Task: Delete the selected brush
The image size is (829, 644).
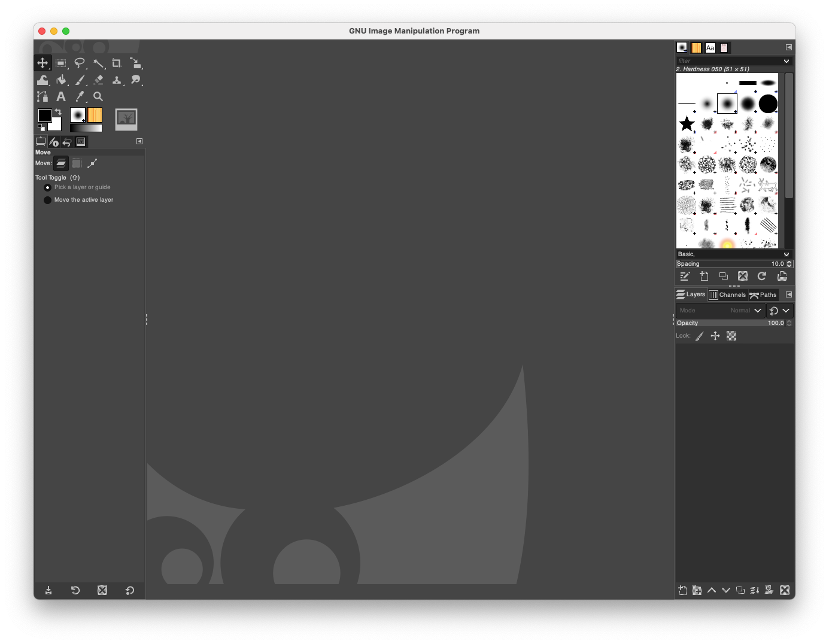Action: (743, 276)
